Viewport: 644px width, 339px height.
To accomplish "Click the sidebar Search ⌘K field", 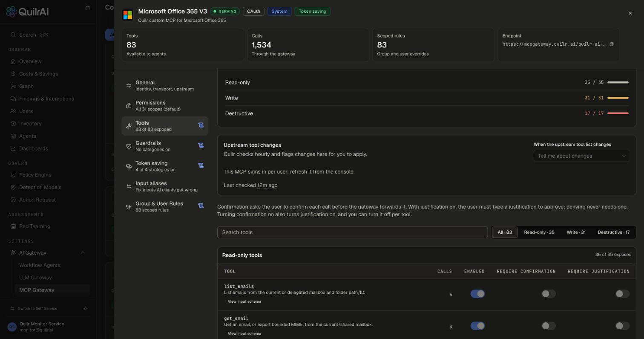I will 48,35.
